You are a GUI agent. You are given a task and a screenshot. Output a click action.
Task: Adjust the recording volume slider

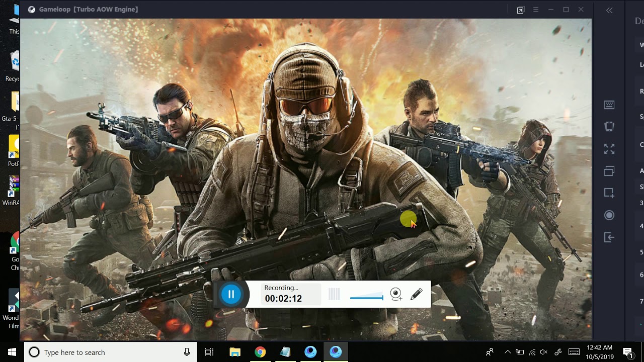coord(366,296)
